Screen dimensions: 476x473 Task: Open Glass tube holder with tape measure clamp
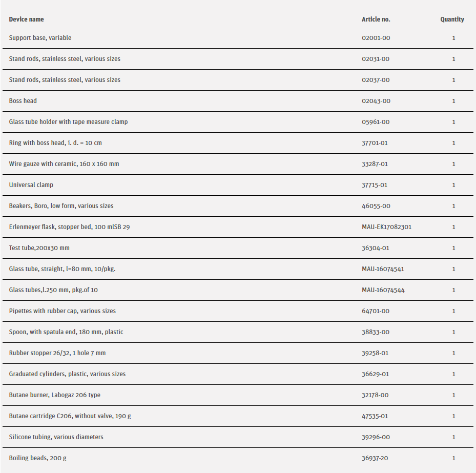(x=68, y=122)
